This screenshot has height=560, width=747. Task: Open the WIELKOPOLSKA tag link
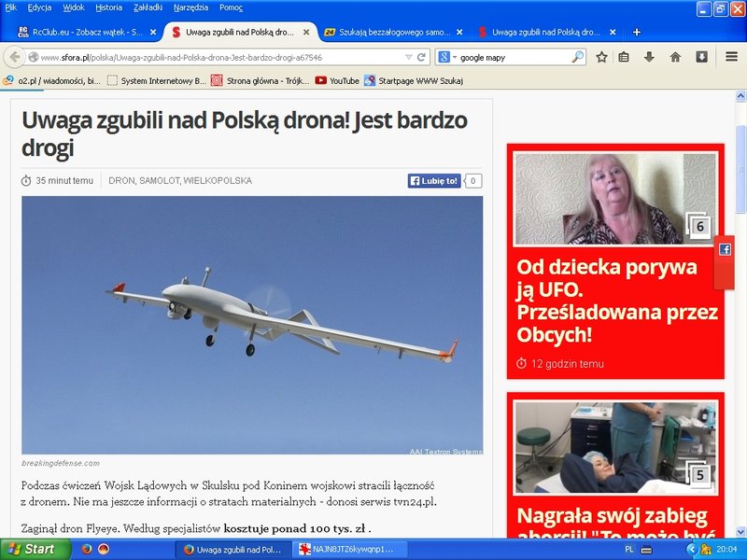click(x=218, y=181)
